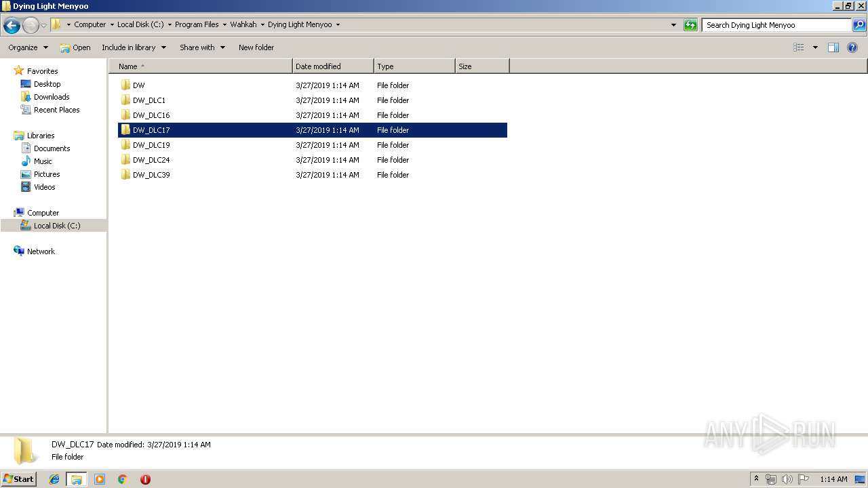Toggle the preview pane icon
The image size is (868, 488).
click(833, 47)
